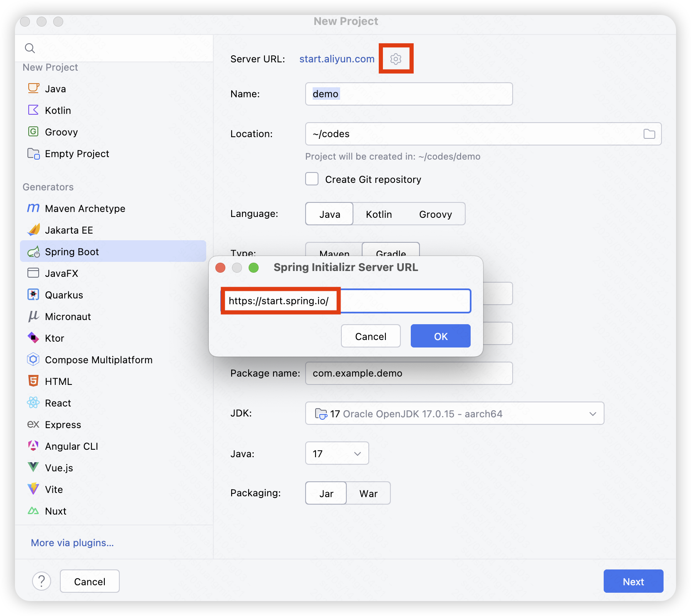Select Java in New Project list

coord(113,89)
